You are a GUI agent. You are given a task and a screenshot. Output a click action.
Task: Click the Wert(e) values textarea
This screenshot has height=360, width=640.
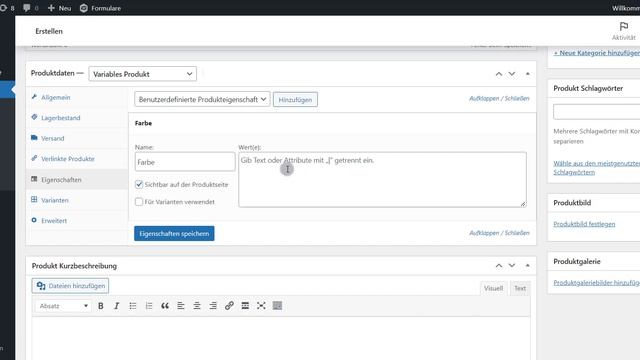(x=382, y=180)
